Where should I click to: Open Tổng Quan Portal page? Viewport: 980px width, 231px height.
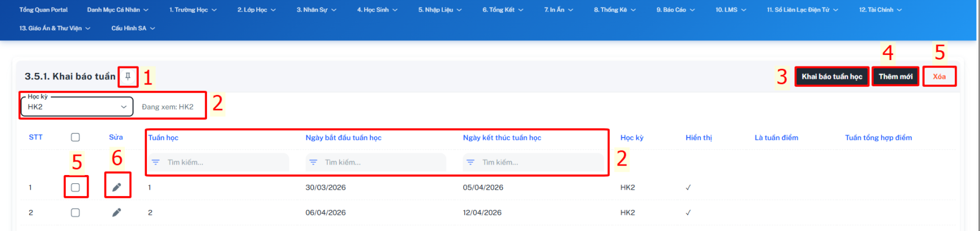(43, 10)
